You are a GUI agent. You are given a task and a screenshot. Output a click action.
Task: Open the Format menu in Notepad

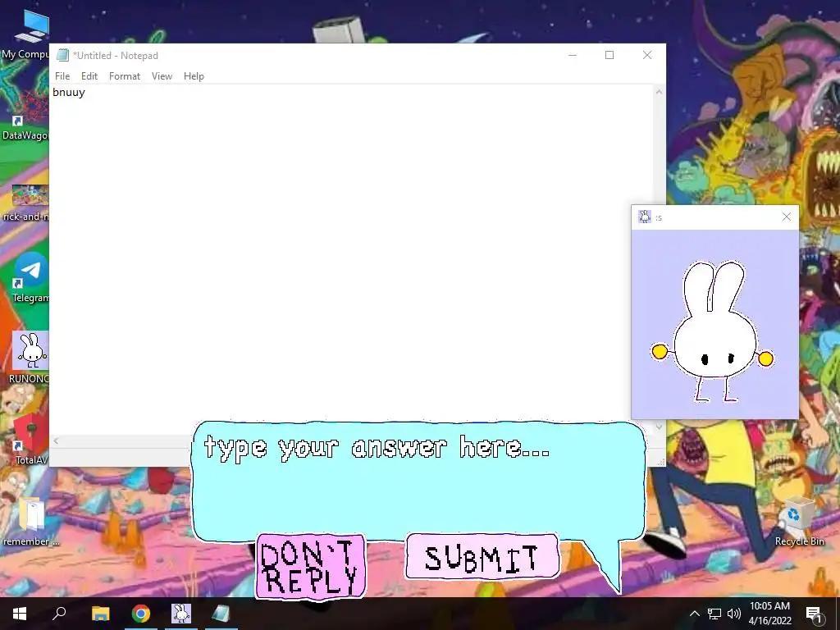point(125,76)
